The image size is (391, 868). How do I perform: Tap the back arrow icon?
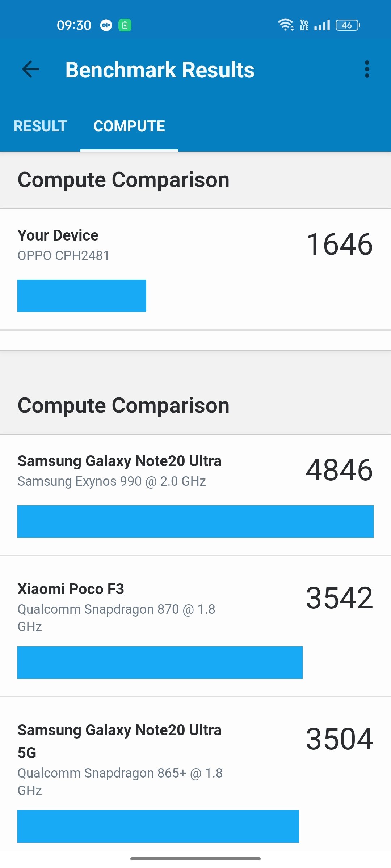(30, 69)
